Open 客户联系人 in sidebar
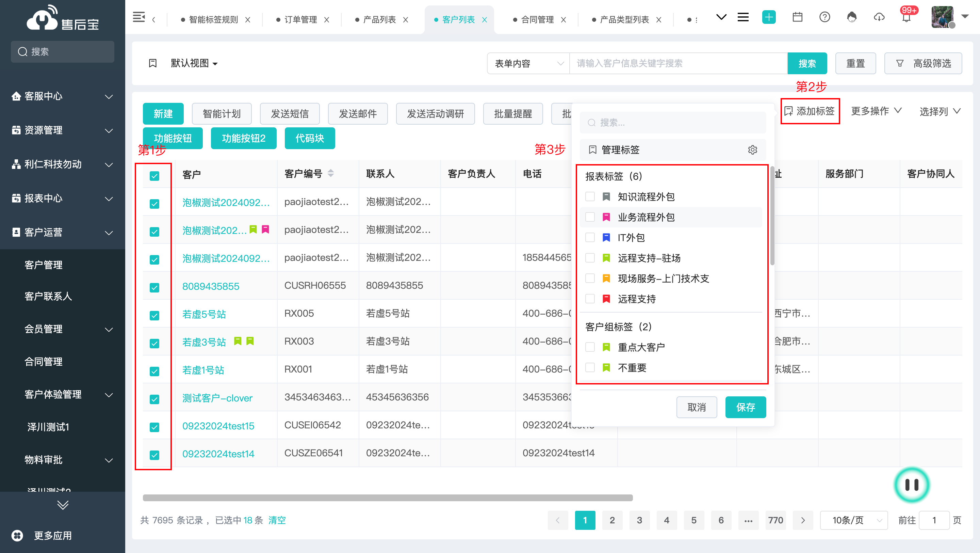 pos(48,296)
